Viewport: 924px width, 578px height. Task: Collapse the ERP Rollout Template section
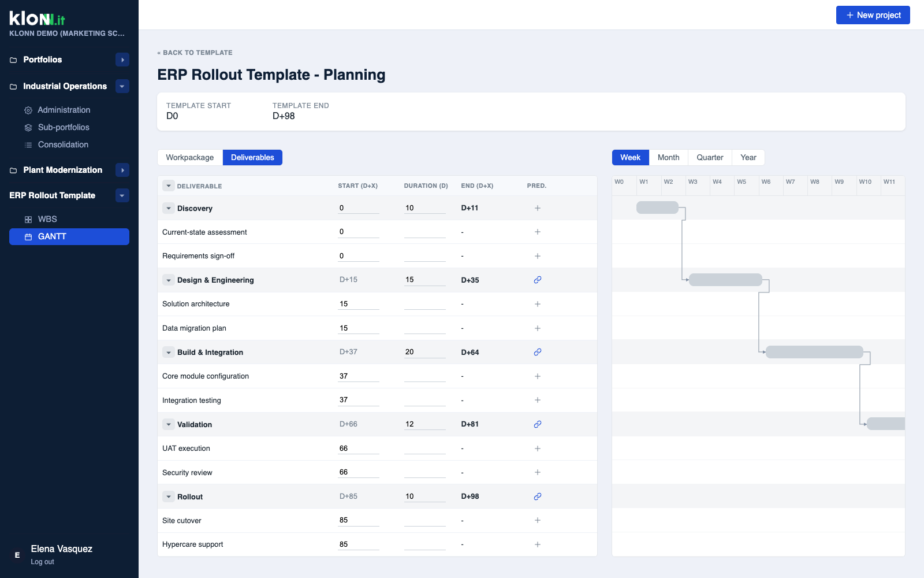tap(122, 195)
